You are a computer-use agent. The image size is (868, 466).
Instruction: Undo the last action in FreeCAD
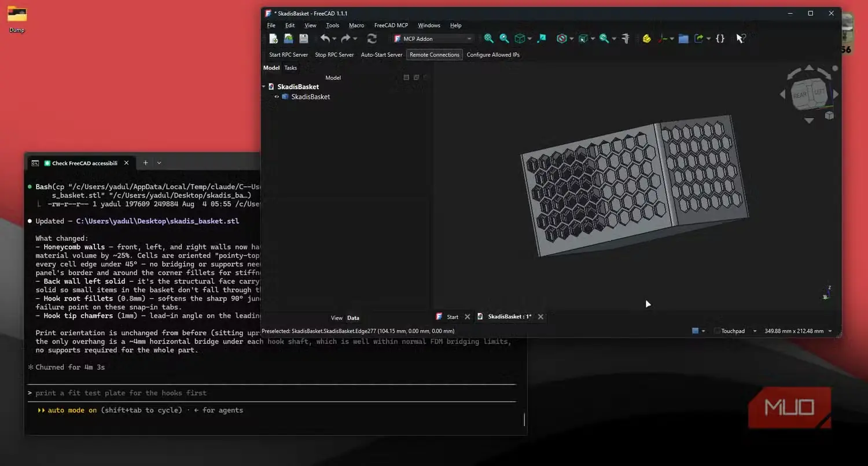tap(325, 39)
